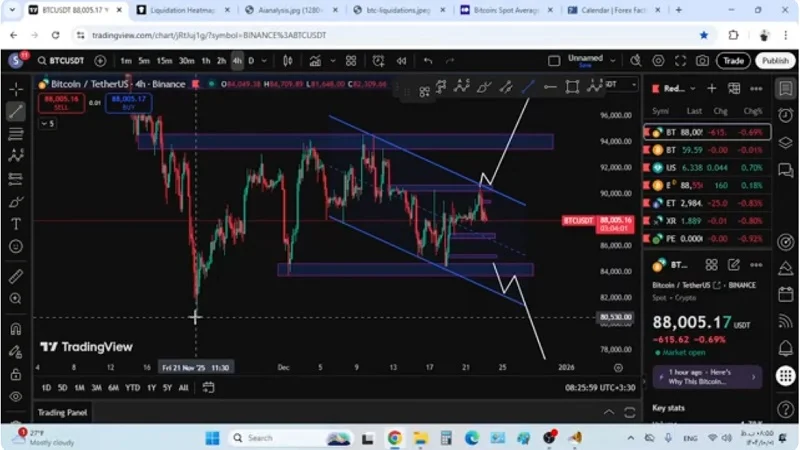Add symbol to watchlist with plus
The height and width of the screenshot is (450, 800).
pos(711,88)
